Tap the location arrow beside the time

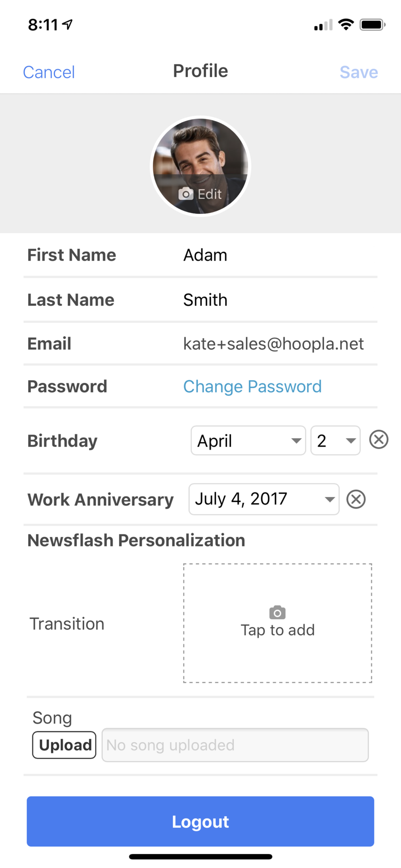[67, 24]
